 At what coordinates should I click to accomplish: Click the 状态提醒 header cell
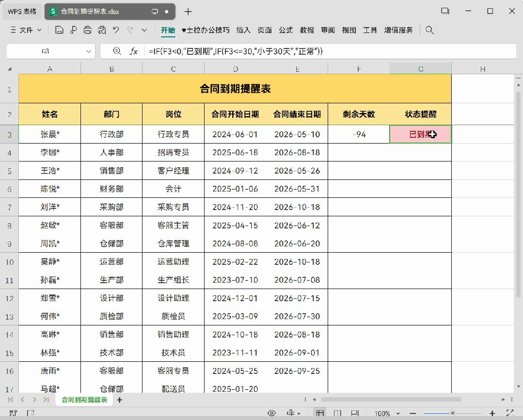[421, 114]
